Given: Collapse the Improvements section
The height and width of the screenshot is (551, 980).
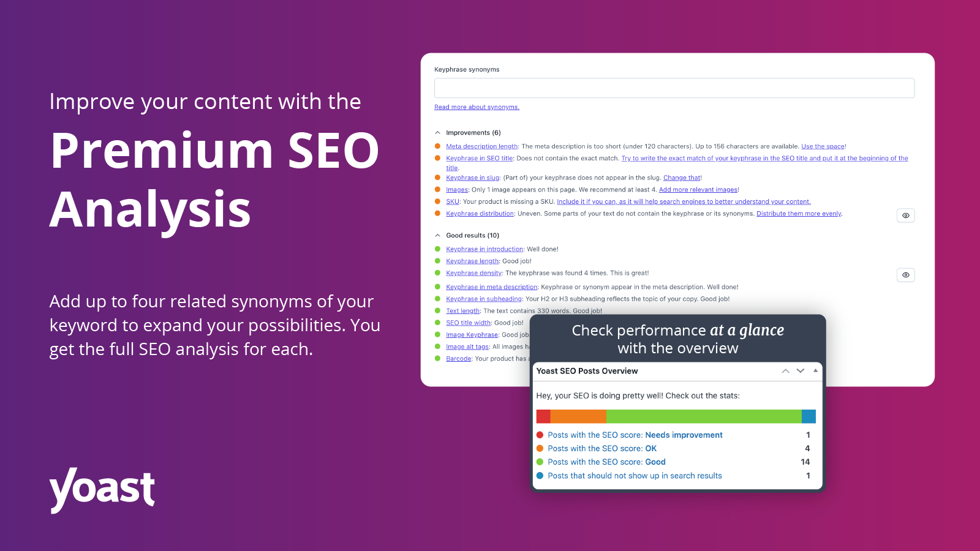Looking at the screenshot, I should [x=437, y=132].
